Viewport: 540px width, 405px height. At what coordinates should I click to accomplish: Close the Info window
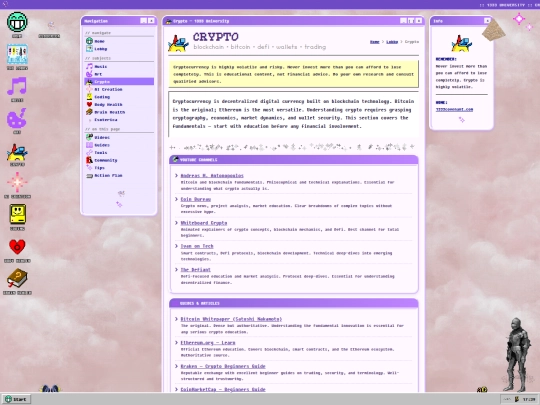tap(487, 21)
